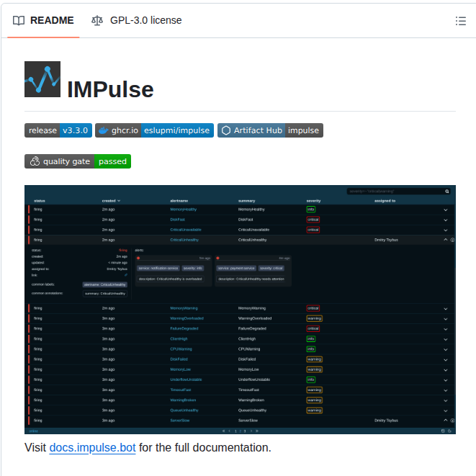Click the 'severity: critical' label chip

(x=271, y=268)
